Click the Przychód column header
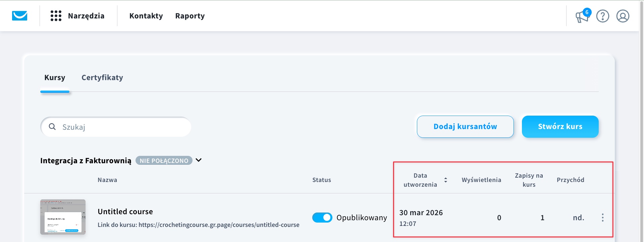Image resolution: width=644 pixels, height=242 pixels. (571, 180)
